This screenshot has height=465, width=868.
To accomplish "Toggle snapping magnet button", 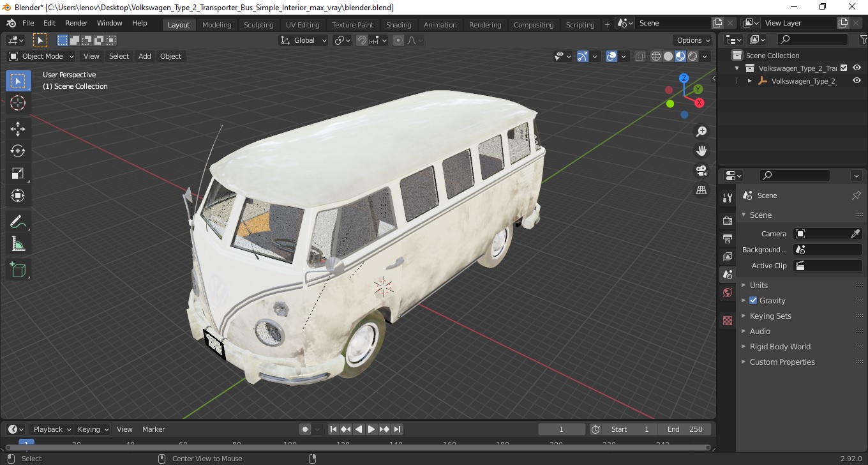I will [x=362, y=40].
